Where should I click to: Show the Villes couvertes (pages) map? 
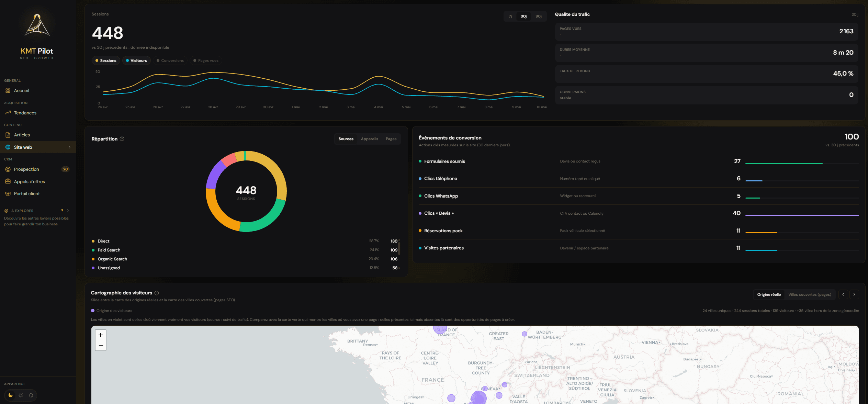tap(810, 295)
